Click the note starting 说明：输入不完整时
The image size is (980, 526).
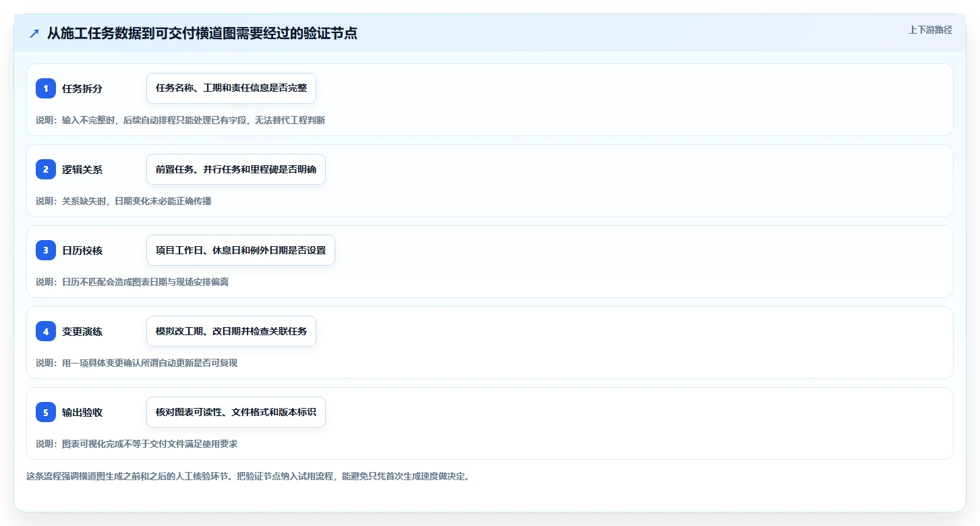(x=181, y=120)
